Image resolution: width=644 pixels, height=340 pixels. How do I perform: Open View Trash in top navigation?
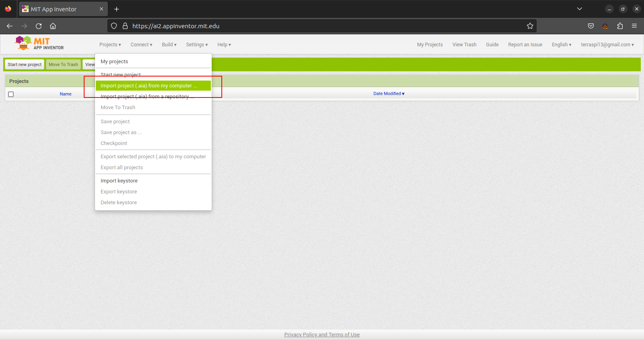(464, 45)
